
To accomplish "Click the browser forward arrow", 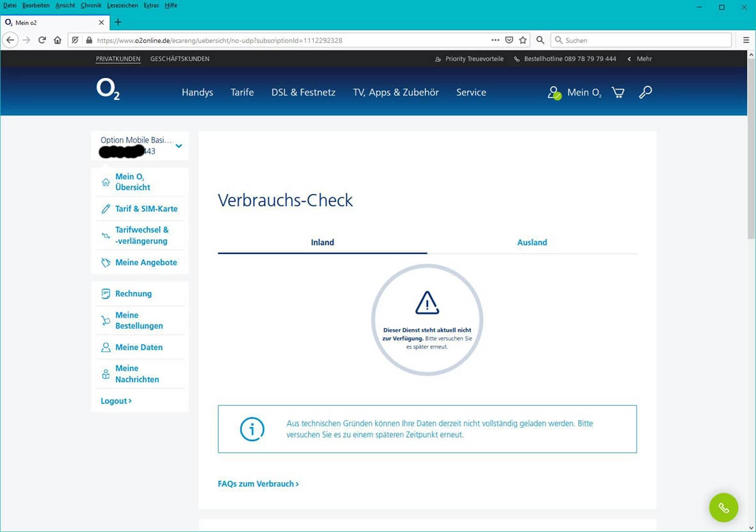I will [x=26, y=40].
